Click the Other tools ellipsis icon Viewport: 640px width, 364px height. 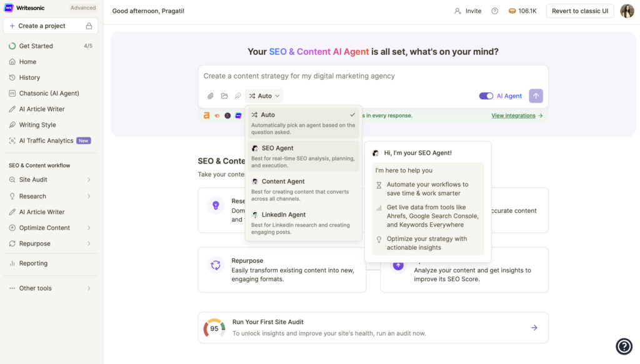[x=12, y=288]
